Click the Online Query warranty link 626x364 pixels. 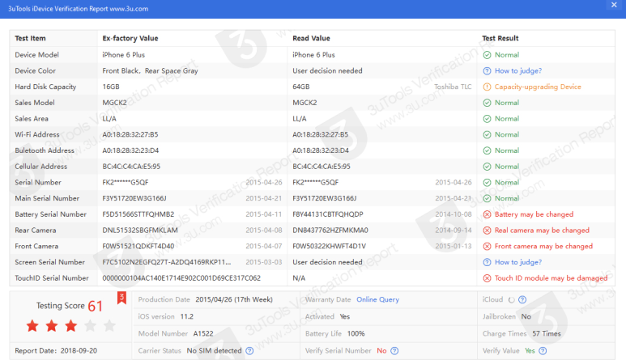pos(377,299)
